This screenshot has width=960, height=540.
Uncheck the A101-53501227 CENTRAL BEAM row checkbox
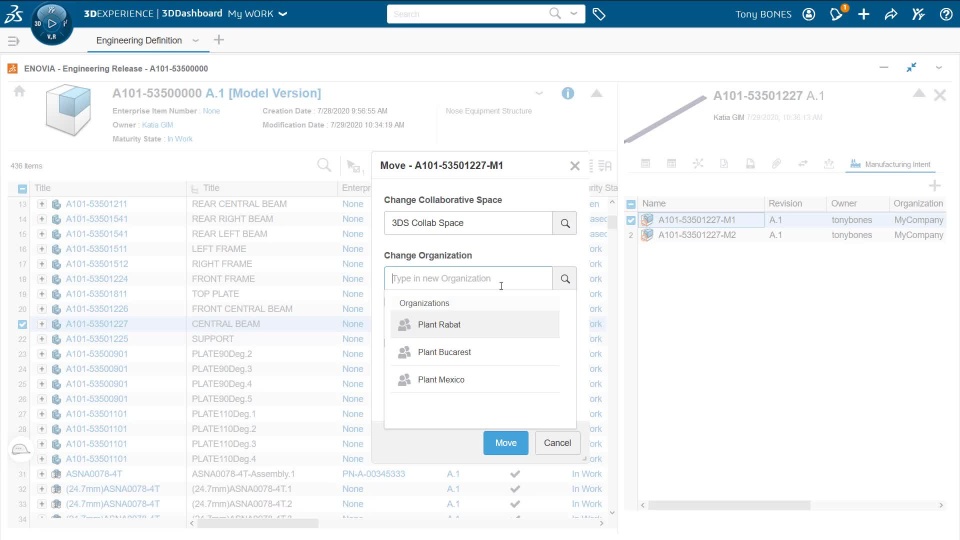click(23, 324)
